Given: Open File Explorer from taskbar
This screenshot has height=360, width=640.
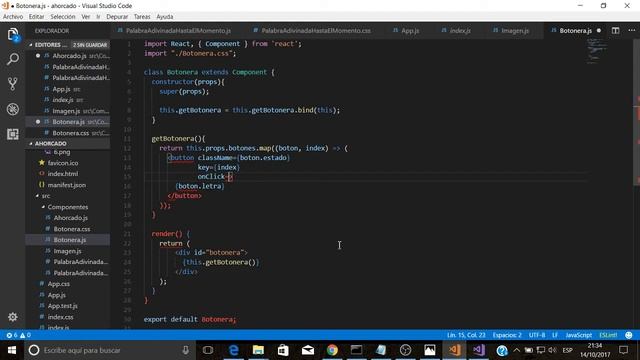Looking at the screenshot, I should tap(258, 350).
